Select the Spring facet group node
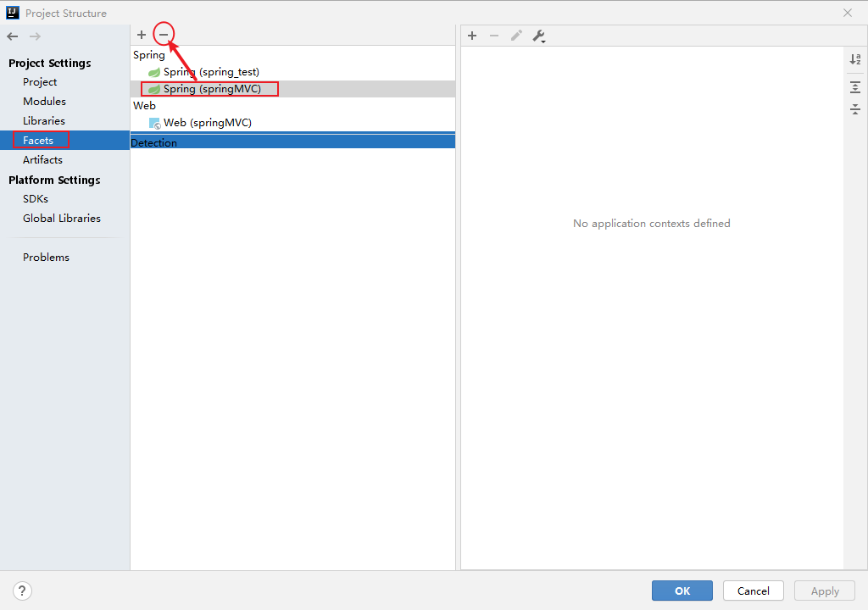This screenshot has height=610, width=868. (x=149, y=55)
